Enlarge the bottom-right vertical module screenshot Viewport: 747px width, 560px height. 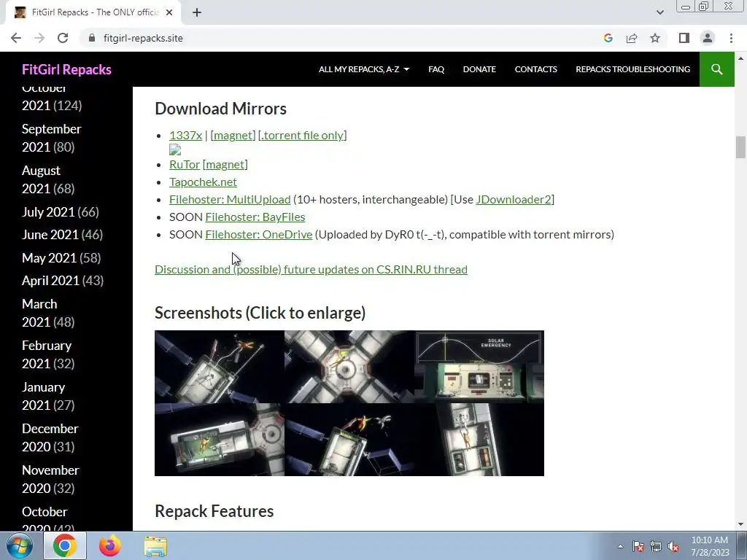479,440
